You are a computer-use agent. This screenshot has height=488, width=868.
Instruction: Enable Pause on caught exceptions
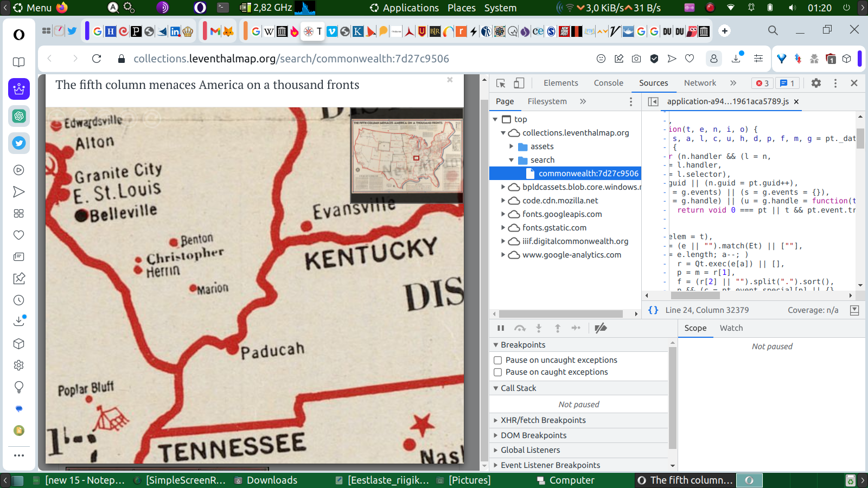click(497, 372)
